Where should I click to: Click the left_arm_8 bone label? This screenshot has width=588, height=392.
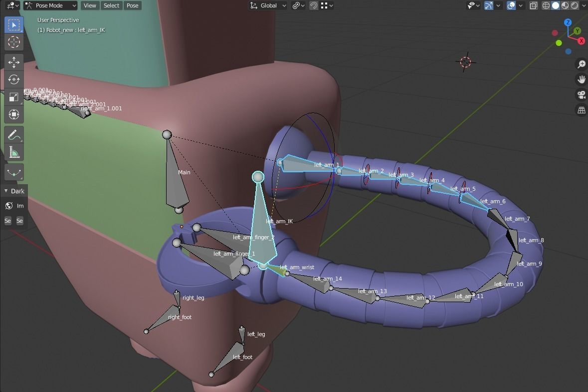[531, 240]
